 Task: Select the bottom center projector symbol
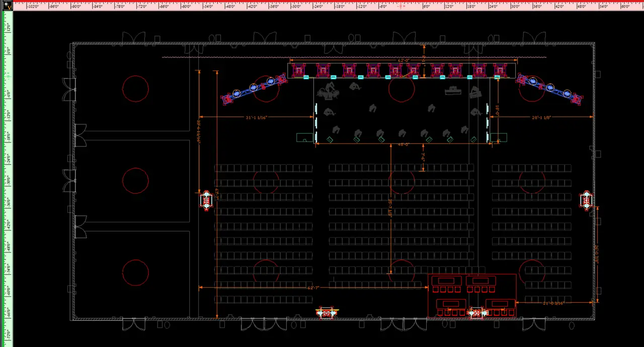(x=327, y=313)
